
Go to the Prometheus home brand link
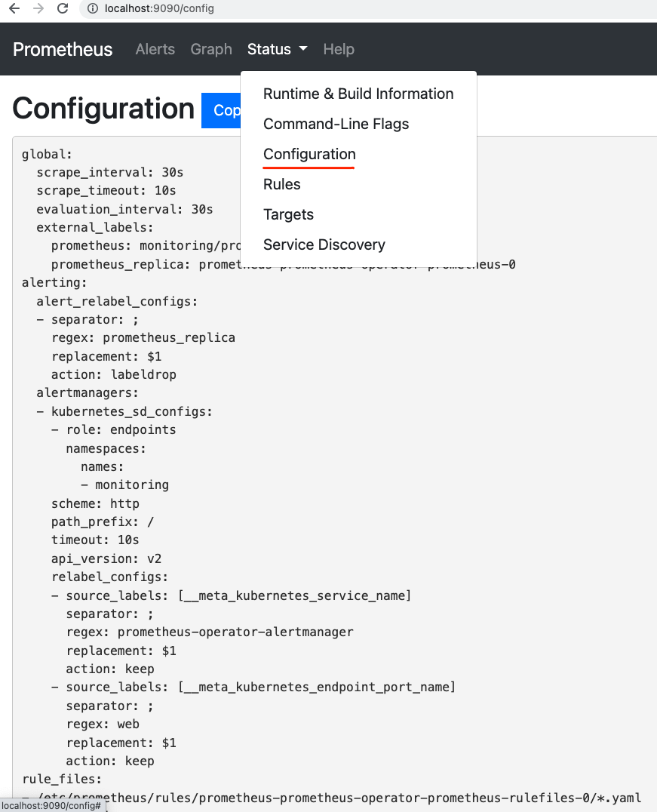(63, 50)
